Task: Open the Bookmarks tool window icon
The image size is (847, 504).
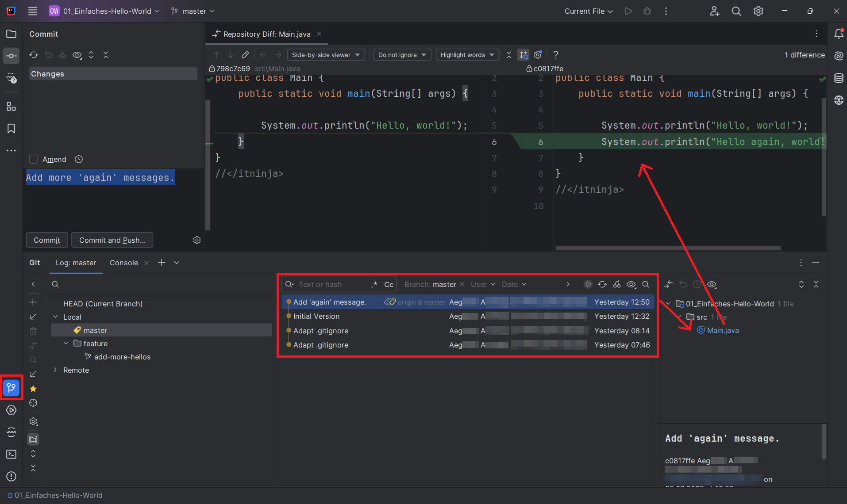Action: pos(11,129)
